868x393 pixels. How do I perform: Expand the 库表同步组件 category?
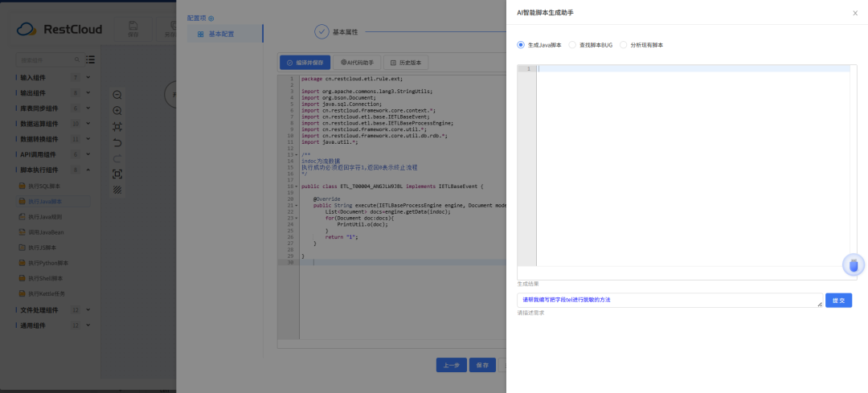[88, 108]
